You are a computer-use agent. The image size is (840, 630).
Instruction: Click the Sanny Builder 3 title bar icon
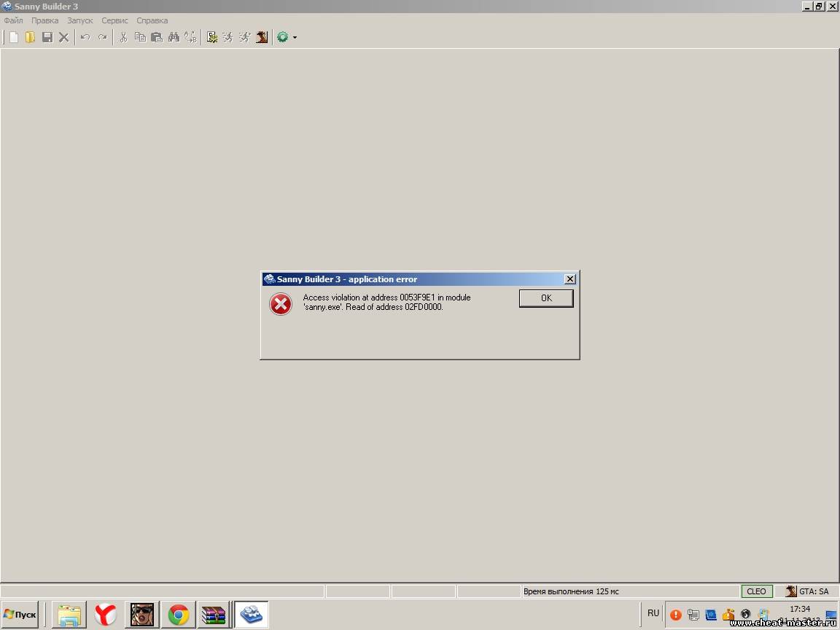[x=7, y=7]
